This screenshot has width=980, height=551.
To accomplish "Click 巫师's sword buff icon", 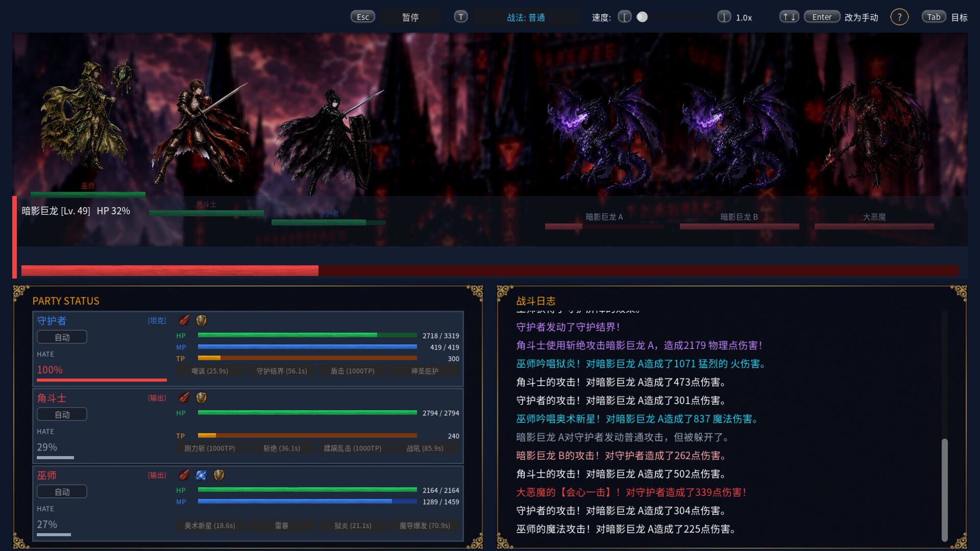I will (x=184, y=475).
